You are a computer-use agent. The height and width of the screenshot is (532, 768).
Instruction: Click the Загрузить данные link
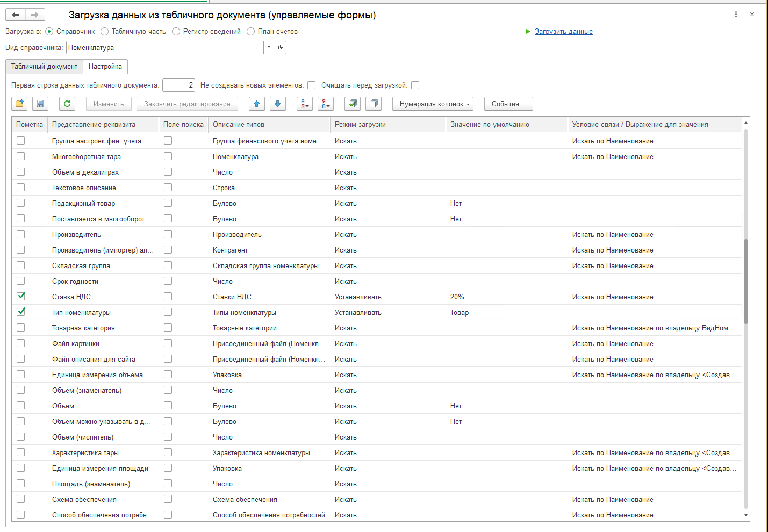tap(564, 32)
